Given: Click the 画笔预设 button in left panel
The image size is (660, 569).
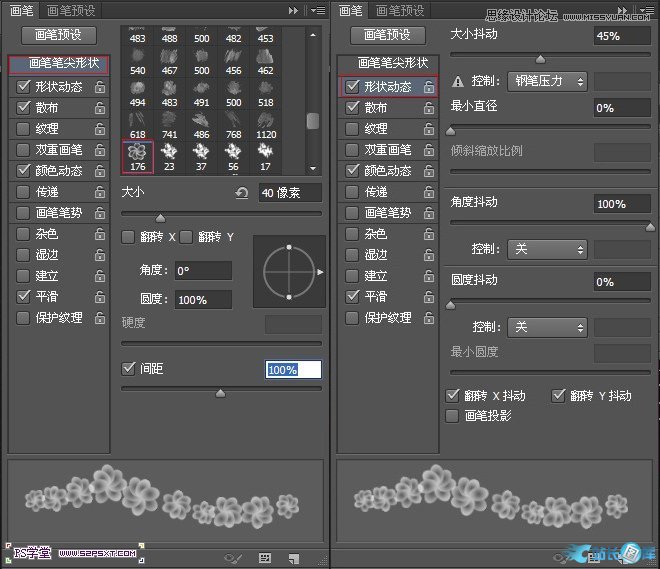Looking at the screenshot, I should click(x=65, y=35).
